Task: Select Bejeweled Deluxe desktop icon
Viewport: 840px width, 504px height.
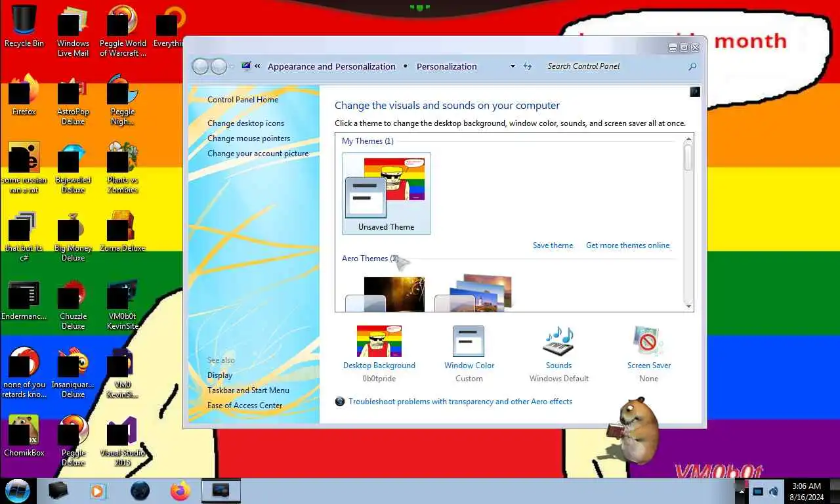Action: point(73,167)
